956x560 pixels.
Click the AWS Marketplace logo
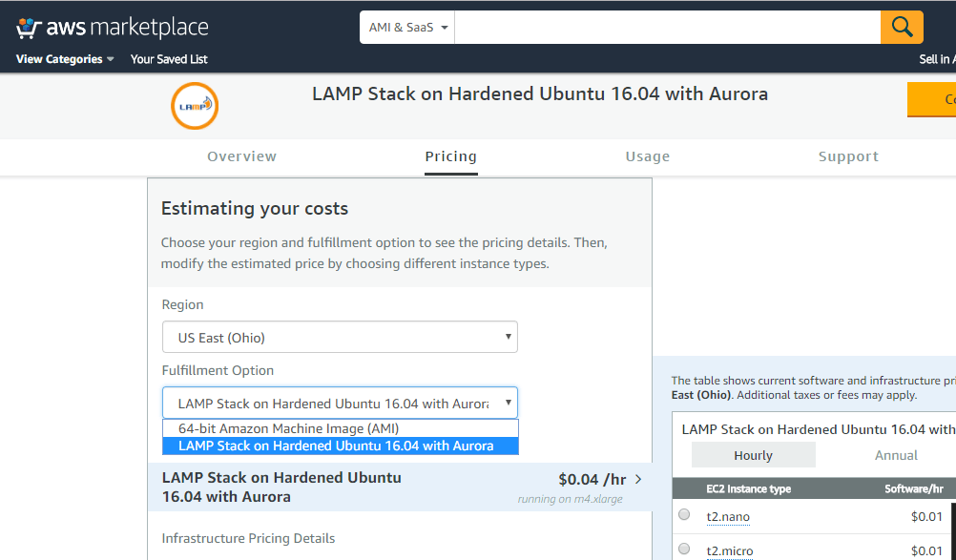point(112,28)
